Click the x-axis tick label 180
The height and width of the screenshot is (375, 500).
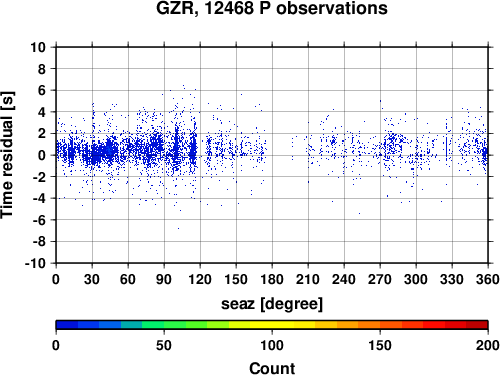272,279
